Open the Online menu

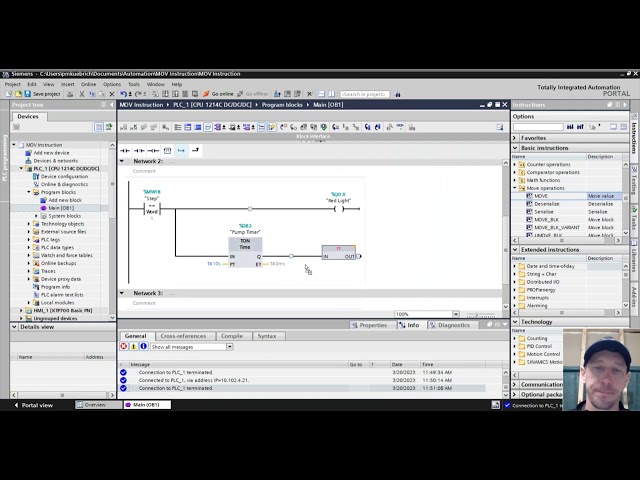click(88, 84)
